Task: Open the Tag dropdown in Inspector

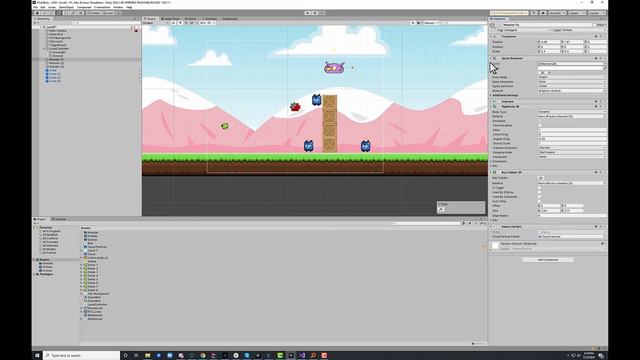Action: (527, 30)
